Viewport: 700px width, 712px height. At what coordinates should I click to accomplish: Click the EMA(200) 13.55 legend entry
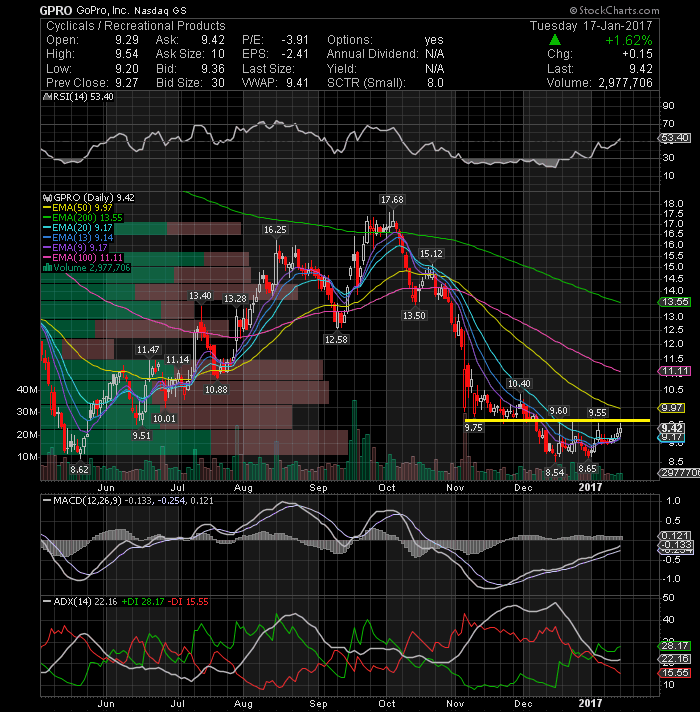coord(83,218)
